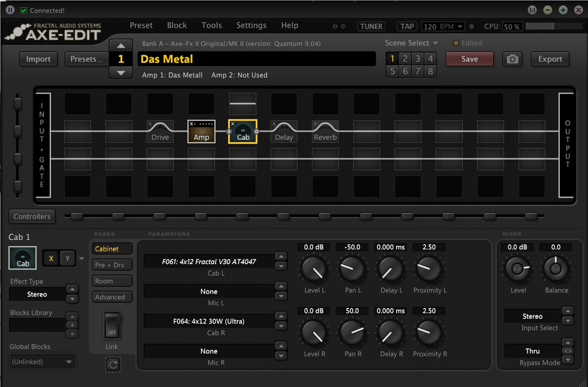Select the Delay block in signal chain
This screenshot has height=387, width=588.
284,132
